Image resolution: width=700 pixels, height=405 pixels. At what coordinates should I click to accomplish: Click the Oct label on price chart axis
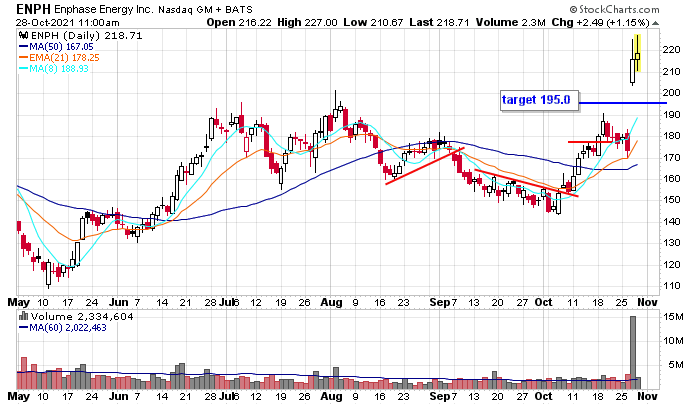coord(543,302)
